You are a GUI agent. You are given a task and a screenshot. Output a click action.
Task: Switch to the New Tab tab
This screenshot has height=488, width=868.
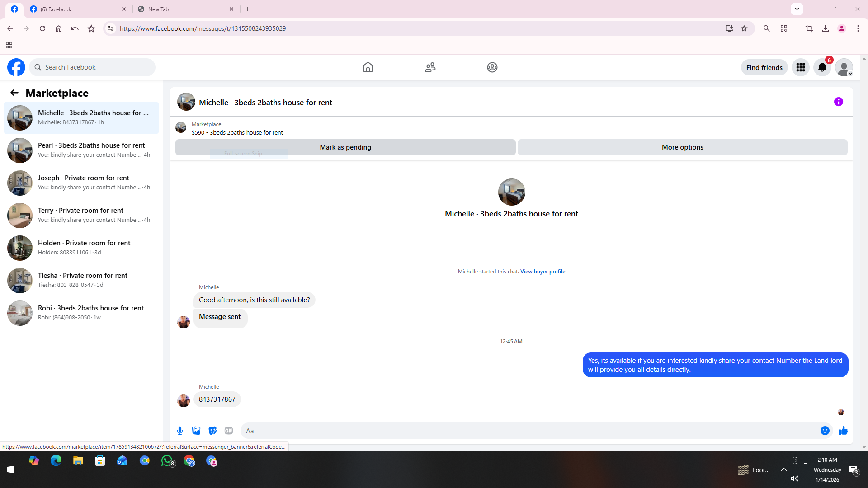(x=185, y=9)
